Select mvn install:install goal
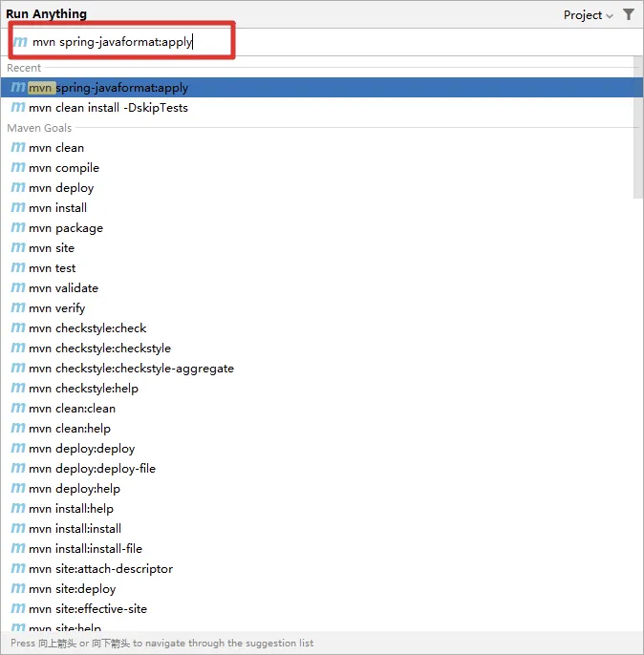Image resolution: width=644 pixels, height=655 pixels. point(317,529)
